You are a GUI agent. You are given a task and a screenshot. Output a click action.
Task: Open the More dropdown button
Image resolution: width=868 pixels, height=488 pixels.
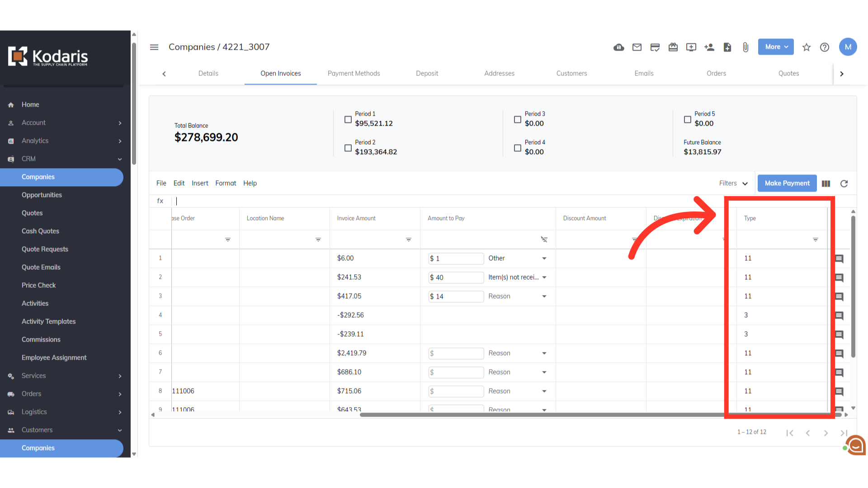[x=775, y=47]
